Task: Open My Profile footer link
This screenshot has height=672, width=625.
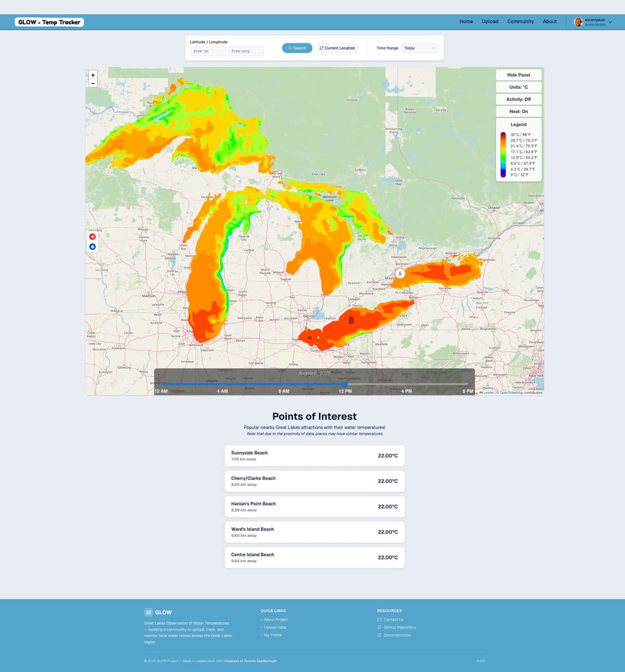Action: point(273,635)
